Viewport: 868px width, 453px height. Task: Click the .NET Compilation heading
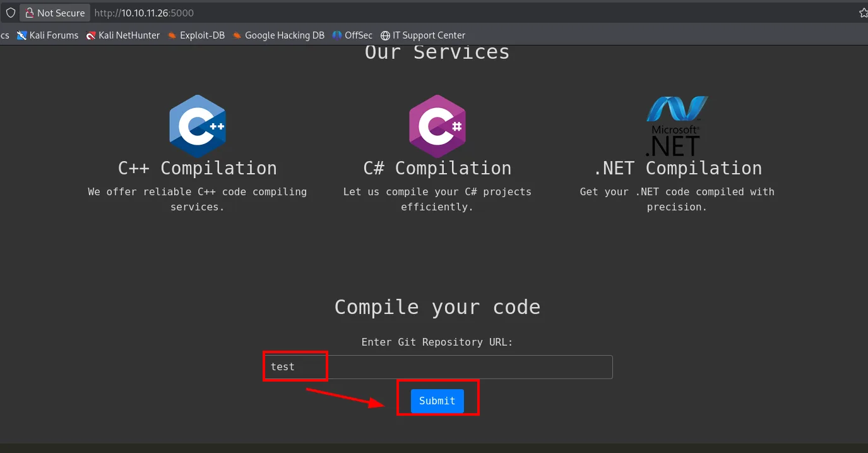677,168
